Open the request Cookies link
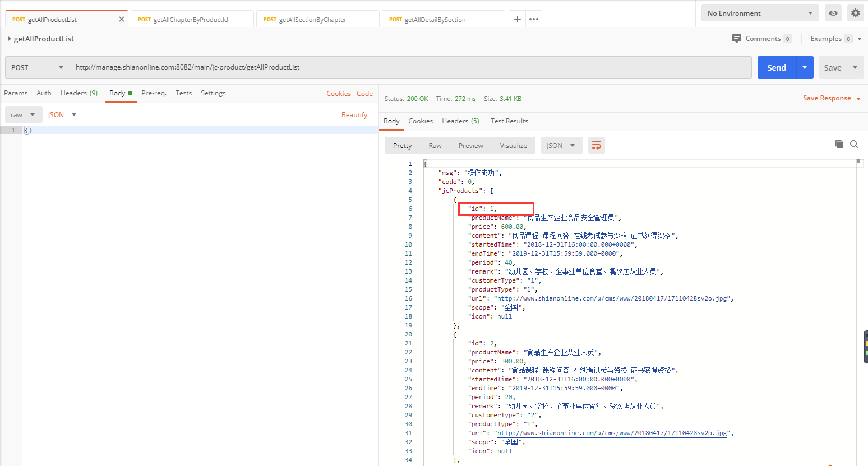Screen dimensions: 868x466 pyautogui.click(x=339, y=94)
